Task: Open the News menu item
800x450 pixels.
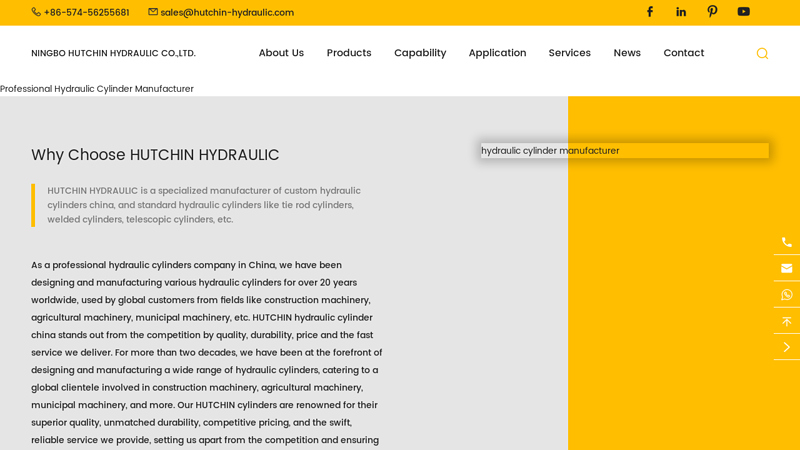Action: [x=627, y=53]
